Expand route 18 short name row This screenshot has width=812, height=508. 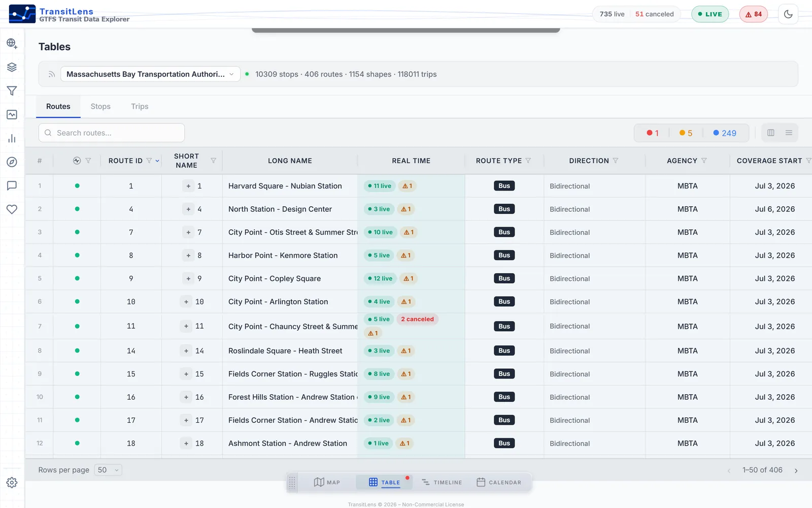(x=186, y=443)
